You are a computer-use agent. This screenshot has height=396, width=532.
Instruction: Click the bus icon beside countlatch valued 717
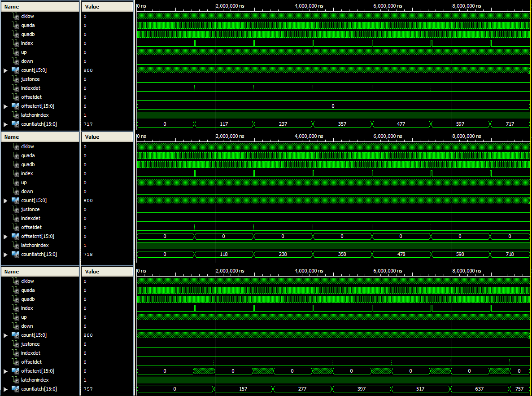pos(15,124)
